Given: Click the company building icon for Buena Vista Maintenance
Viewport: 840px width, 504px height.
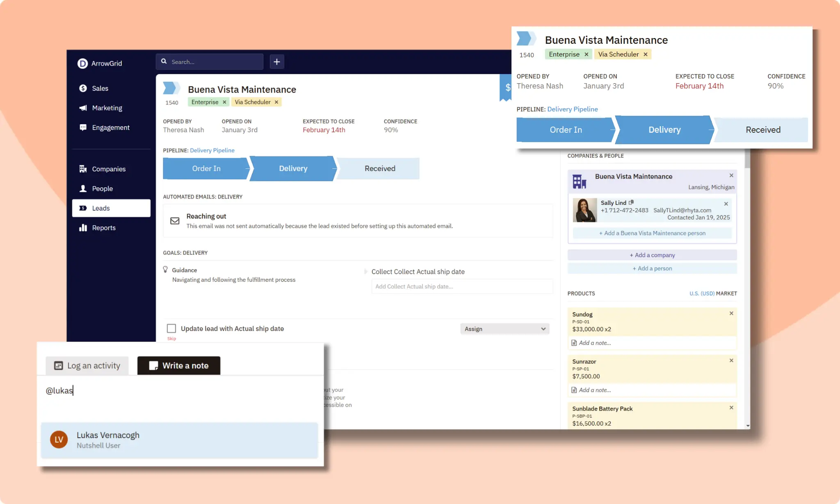Looking at the screenshot, I should [580, 181].
